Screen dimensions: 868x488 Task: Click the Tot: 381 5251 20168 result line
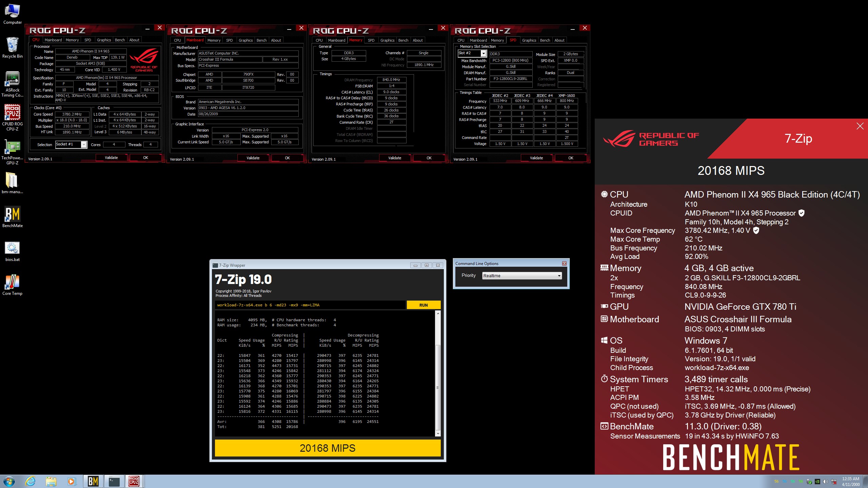258,427
